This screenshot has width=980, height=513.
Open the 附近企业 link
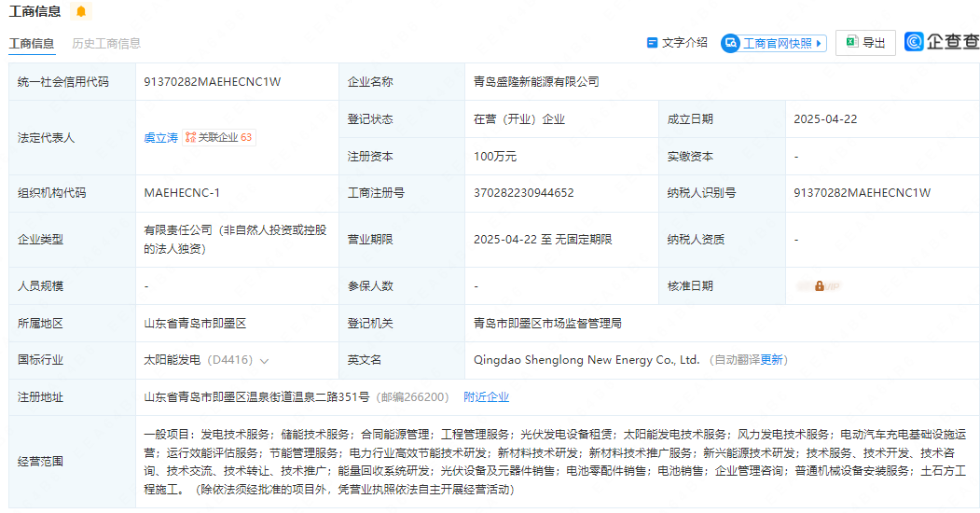[x=486, y=397]
